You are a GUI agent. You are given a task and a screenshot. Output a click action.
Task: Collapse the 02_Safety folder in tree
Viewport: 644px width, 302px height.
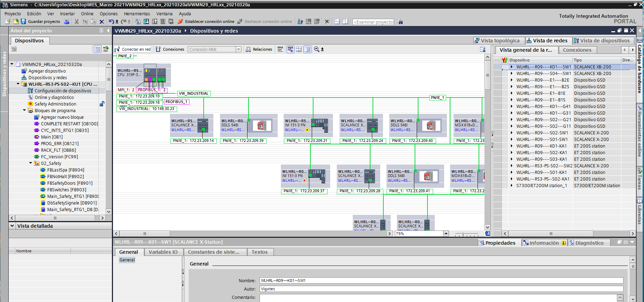click(x=31, y=163)
